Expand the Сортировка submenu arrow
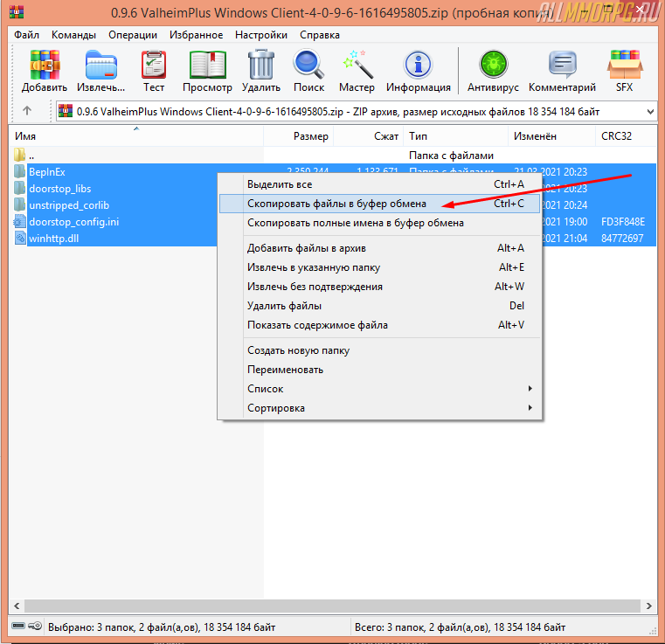The height and width of the screenshot is (644, 665). 530,408
